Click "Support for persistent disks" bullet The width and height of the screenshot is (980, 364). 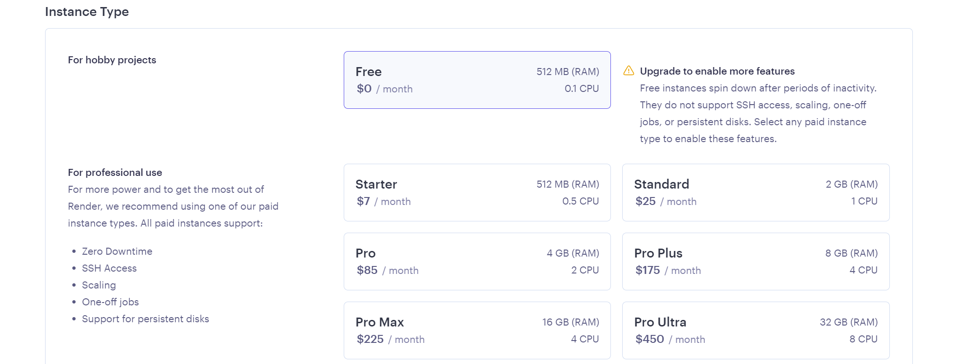[x=145, y=319]
